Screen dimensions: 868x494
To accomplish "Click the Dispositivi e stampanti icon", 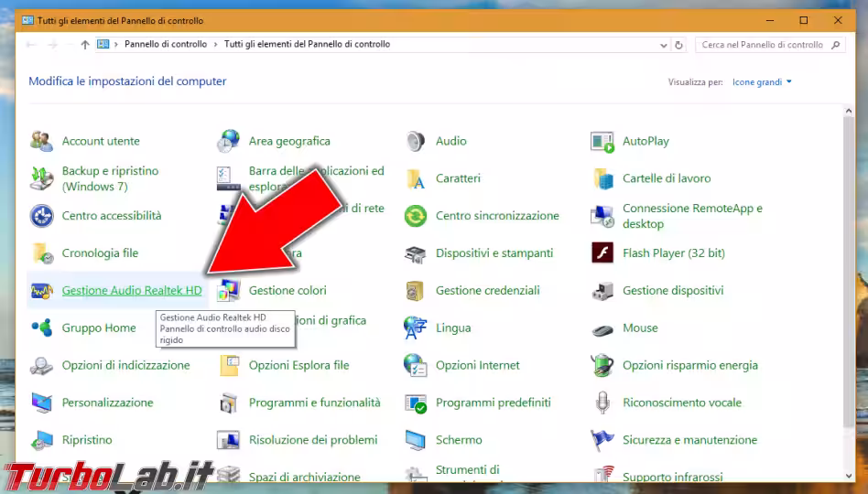I will tap(416, 253).
